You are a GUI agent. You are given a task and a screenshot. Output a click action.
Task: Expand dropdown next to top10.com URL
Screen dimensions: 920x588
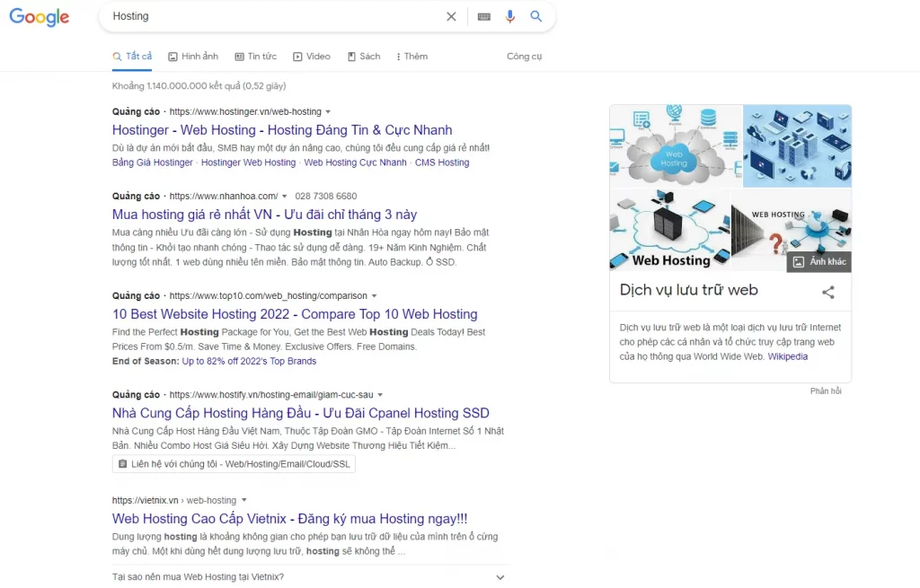point(374,295)
